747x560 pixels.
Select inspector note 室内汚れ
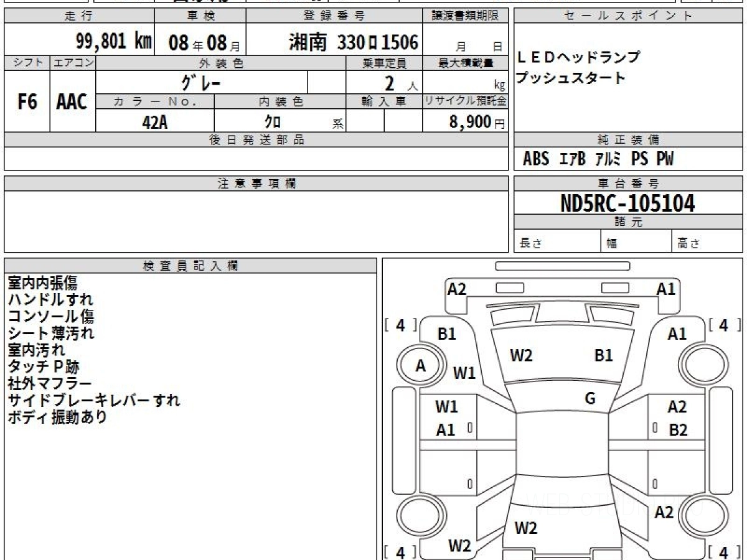(x=35, y=350)
